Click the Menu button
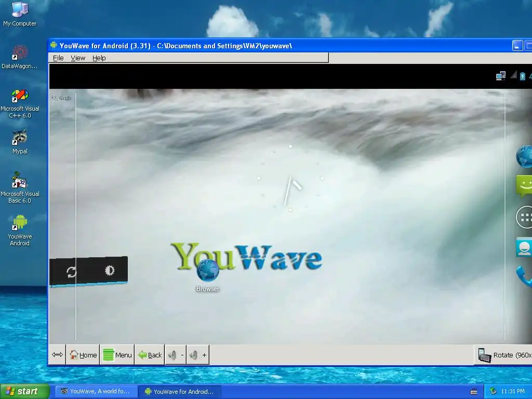Viewport: 532px width, 399px height. click(117, 355)
